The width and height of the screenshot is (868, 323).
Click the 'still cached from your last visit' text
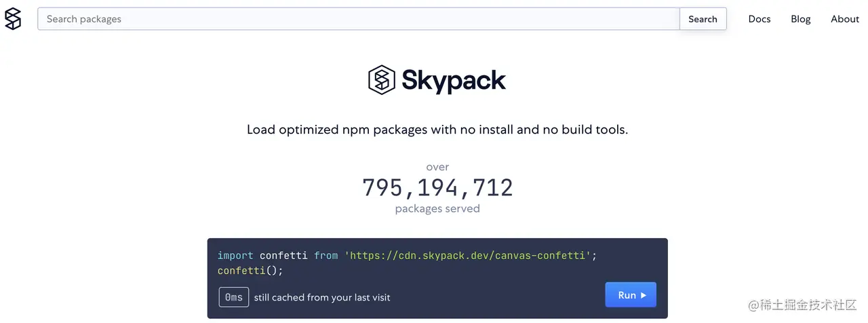point(322,297)
